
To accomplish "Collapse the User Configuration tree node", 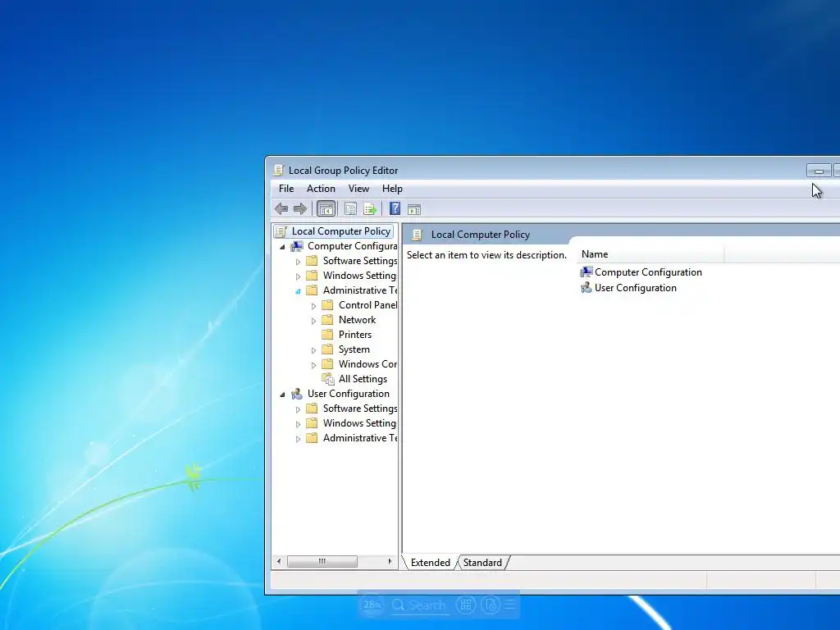I will (282, 395).
